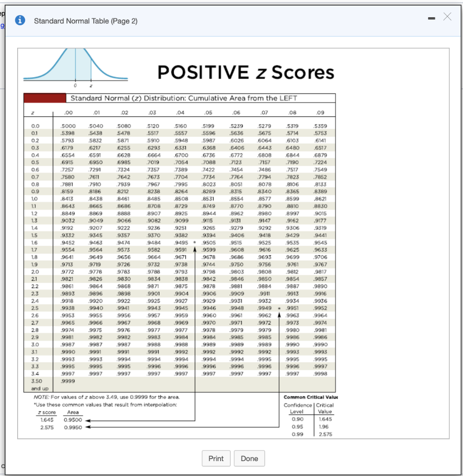Click the "POSITIVE z Scores" heading

pyautogui.click(x=246, y=73)
